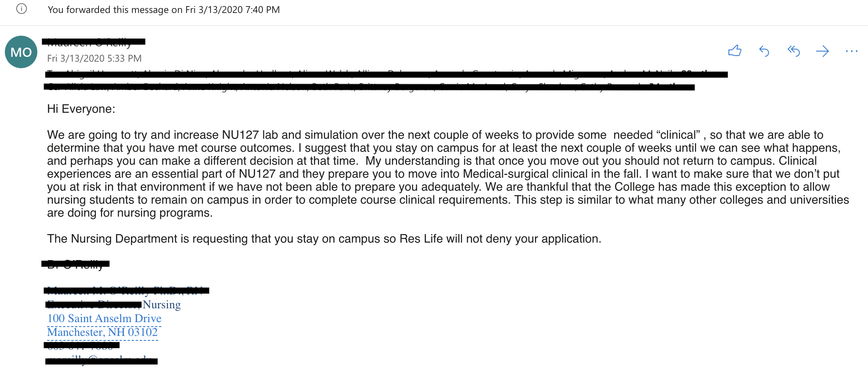Follow the Manchester, NH 03102 address link

point(102,332)
